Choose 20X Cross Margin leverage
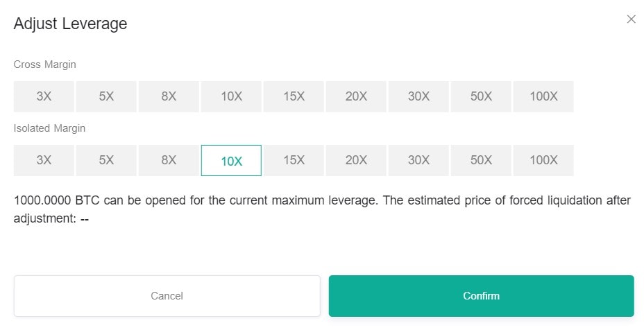Screen dimensions: 644x330 click(356, 96)
